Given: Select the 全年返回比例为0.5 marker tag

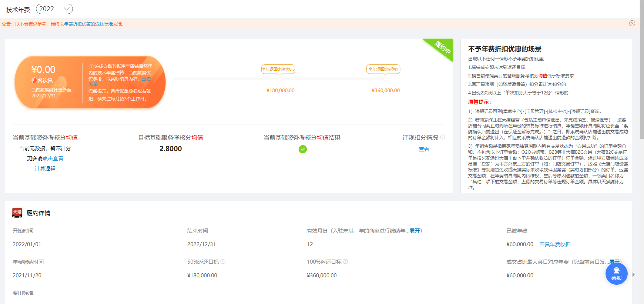Looking at the screenshot, I should tap(278, 69).
